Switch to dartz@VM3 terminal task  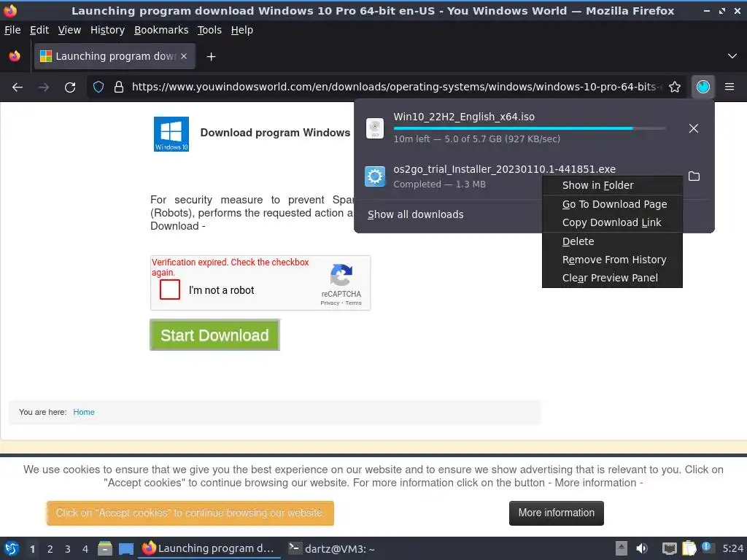(x=333, y=548)
